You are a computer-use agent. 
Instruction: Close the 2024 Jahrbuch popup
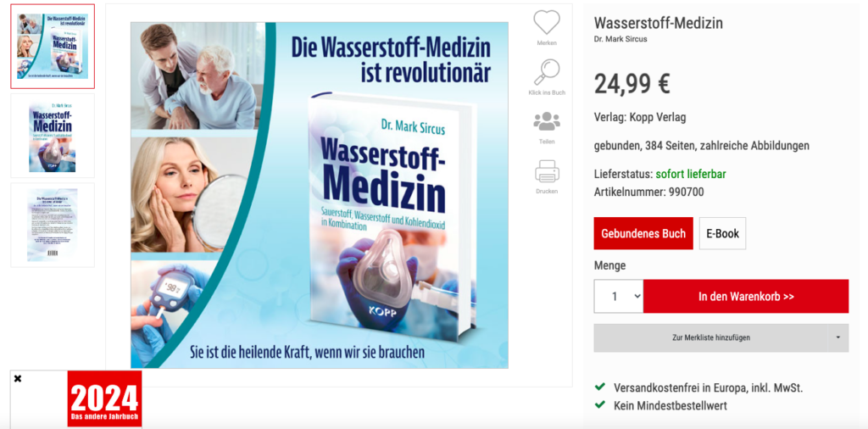18,379
